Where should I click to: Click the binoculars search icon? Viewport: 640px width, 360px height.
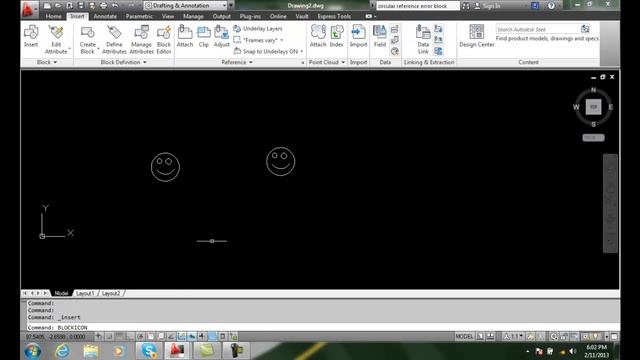tap(466, 6)
